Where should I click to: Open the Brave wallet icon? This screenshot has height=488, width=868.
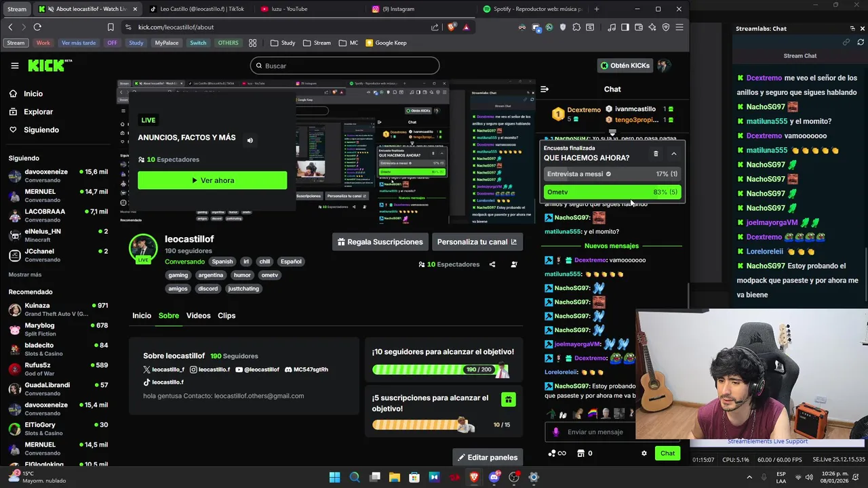pos(639,27)
